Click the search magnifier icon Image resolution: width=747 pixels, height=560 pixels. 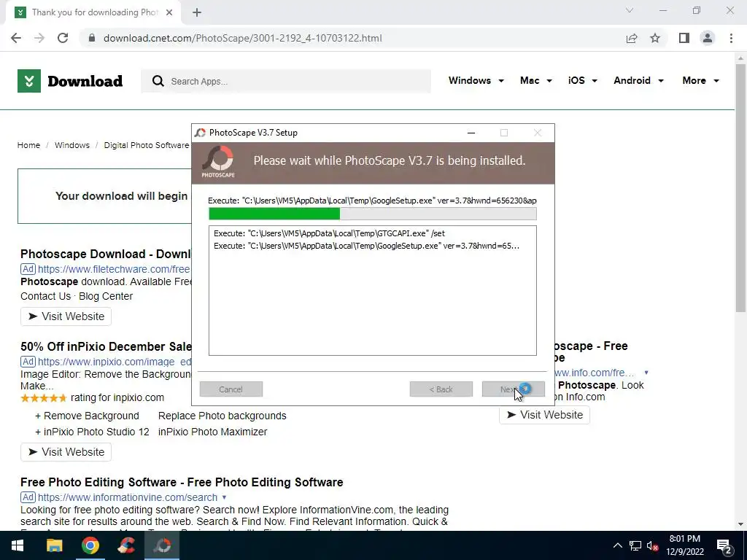coord(158,82)
